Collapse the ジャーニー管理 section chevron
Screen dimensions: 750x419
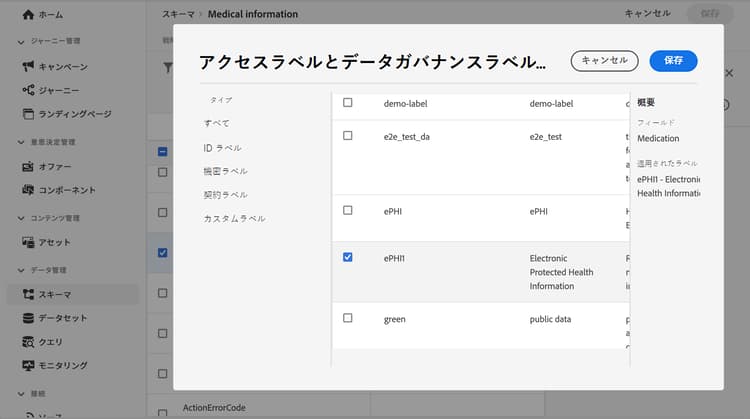click(22, 41)
